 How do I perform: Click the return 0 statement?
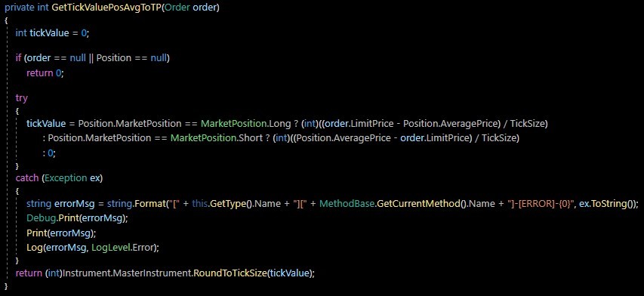[45, 73]
